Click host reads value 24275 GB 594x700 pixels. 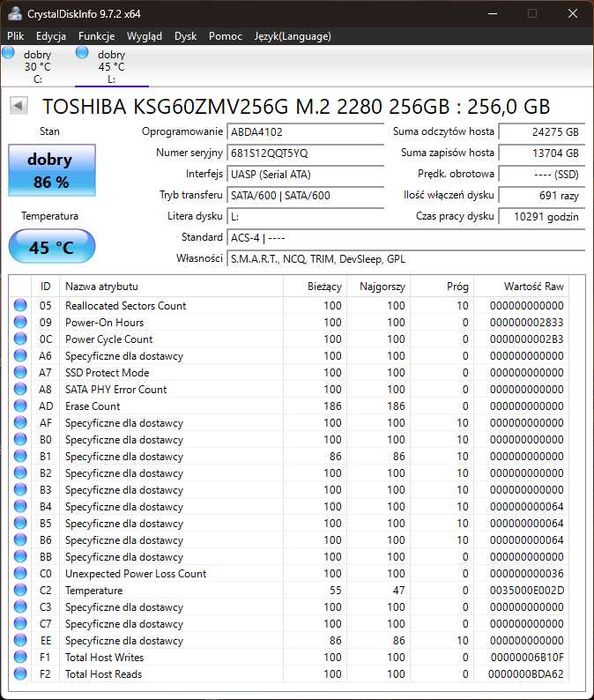541,132
